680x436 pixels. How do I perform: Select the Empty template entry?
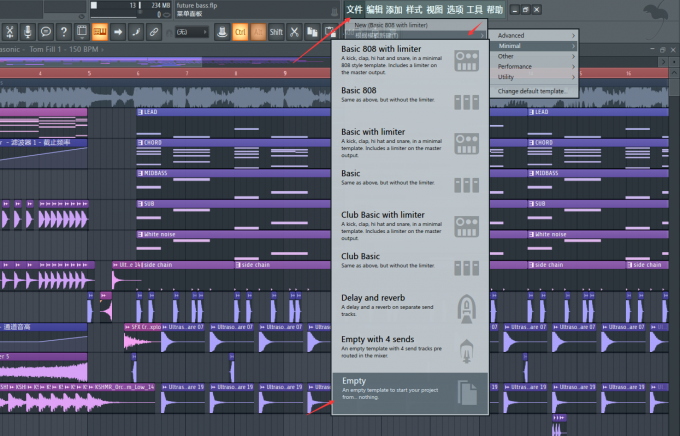[x=410, y=393]
